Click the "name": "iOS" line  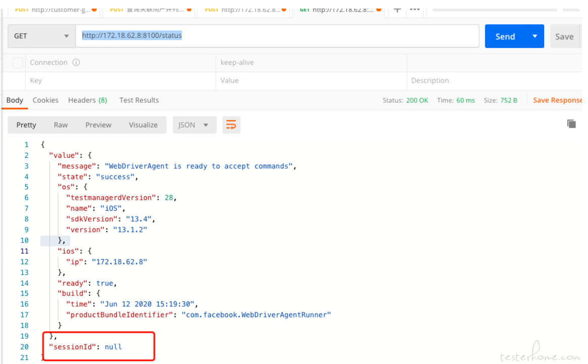coord(96,208)
